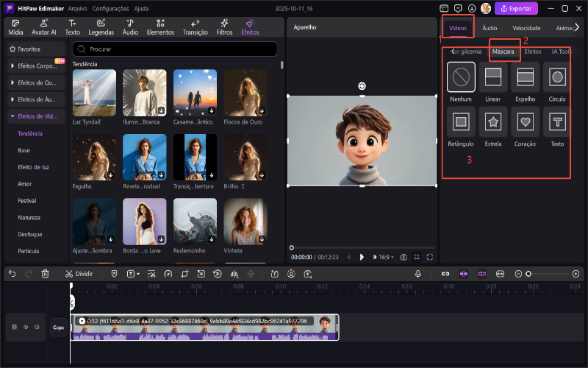Expand Efeitos de Áu... category
The image size is (588, 368).
tap(36, 99)
